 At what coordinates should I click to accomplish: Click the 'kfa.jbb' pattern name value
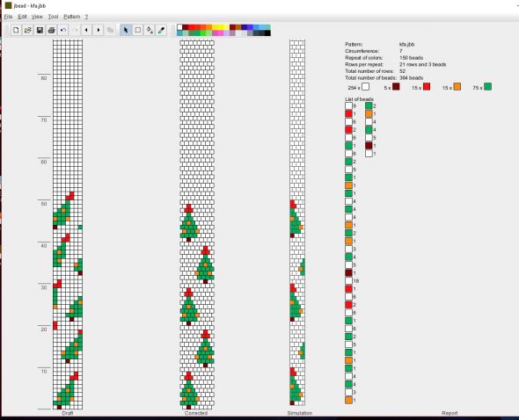coord(406,44)
